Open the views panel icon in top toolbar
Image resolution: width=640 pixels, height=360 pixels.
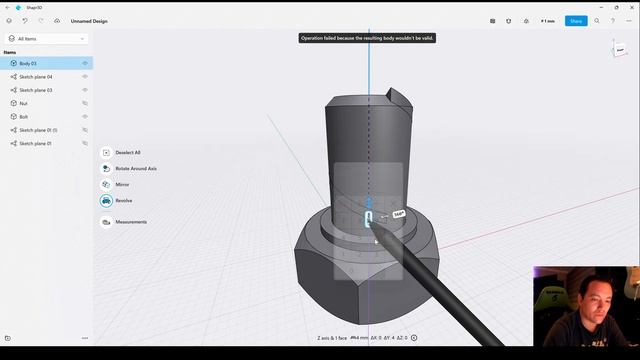[x=493, y=21]
